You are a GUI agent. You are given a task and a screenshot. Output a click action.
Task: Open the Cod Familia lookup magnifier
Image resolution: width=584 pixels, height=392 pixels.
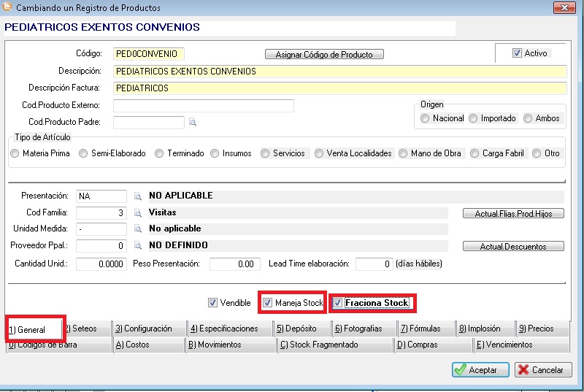tap(137, 213)
